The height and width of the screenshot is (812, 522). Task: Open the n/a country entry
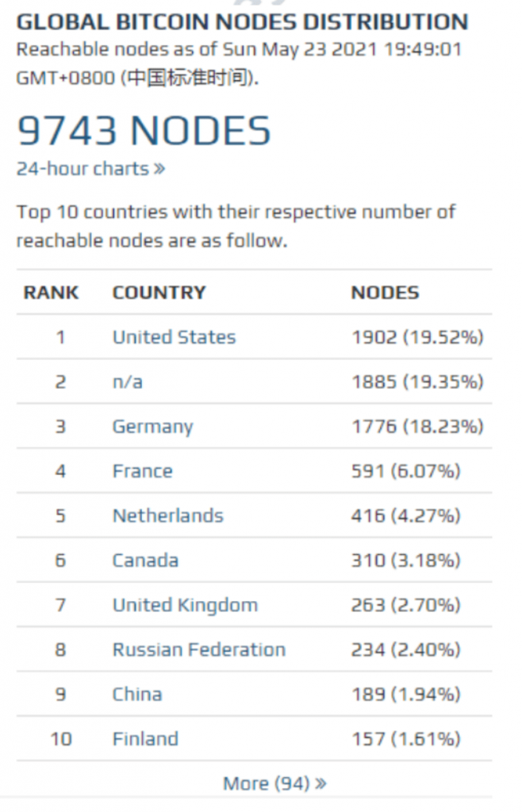pos(128,382)
